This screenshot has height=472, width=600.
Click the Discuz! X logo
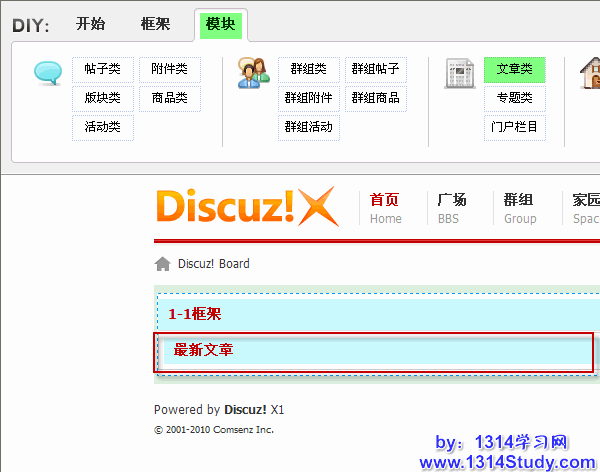[x=247, y=207]
